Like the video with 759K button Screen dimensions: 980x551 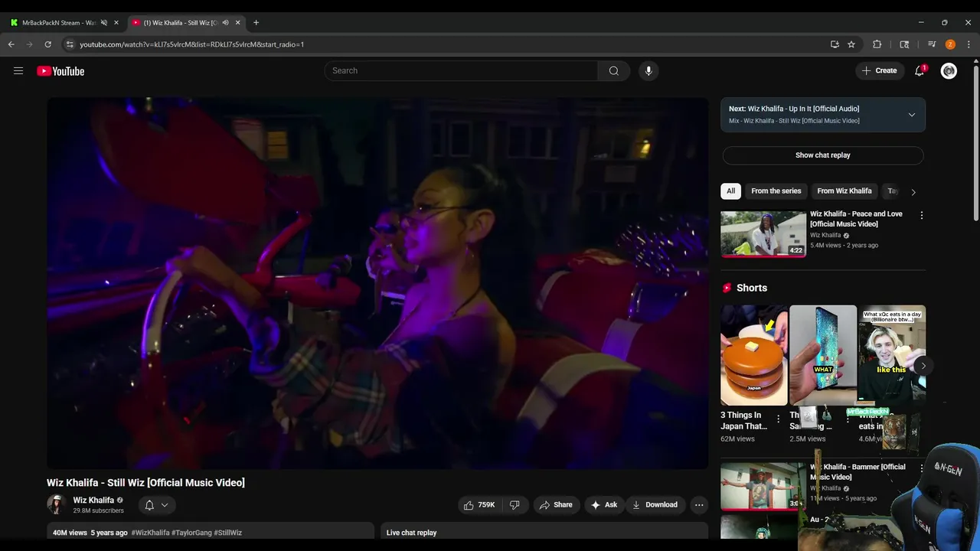click(x=480, y=504)
